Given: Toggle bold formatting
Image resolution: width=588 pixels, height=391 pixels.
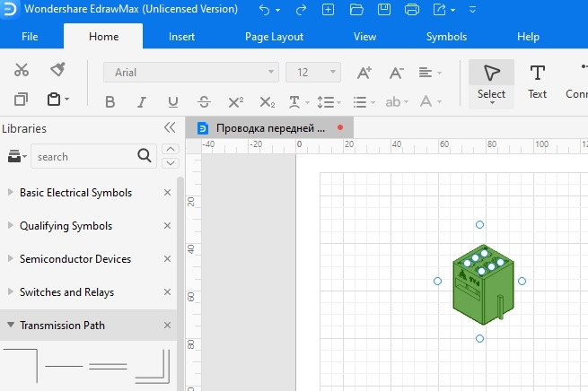Looking at the screenshot, I should (x=110, y=102).
